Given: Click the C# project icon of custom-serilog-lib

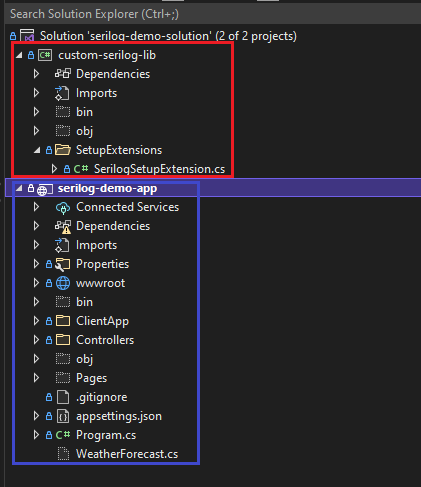Looking at the screenshot, I should click(45, 55).
